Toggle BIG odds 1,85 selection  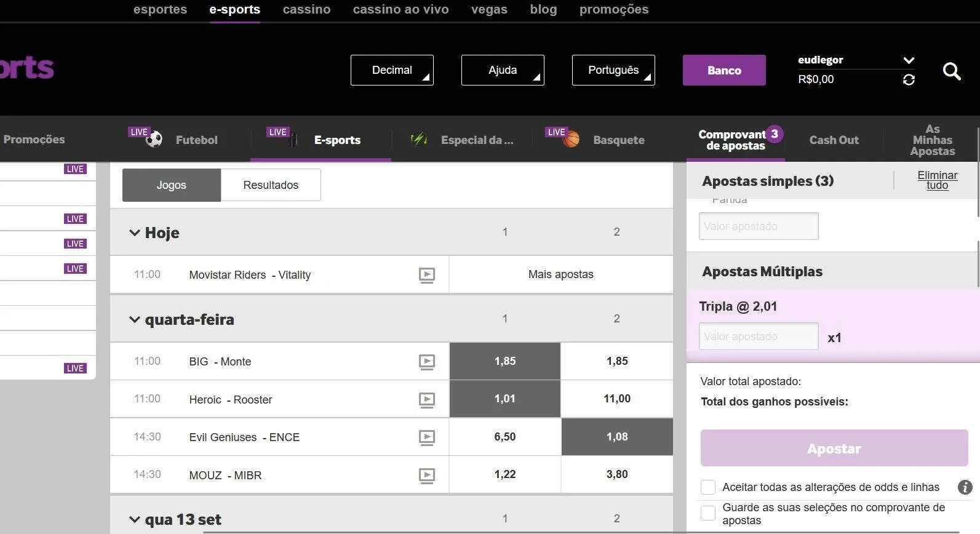[505, 361]
